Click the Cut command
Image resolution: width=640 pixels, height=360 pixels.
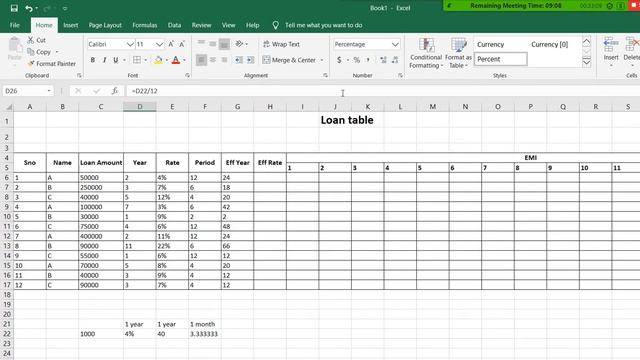37,40
